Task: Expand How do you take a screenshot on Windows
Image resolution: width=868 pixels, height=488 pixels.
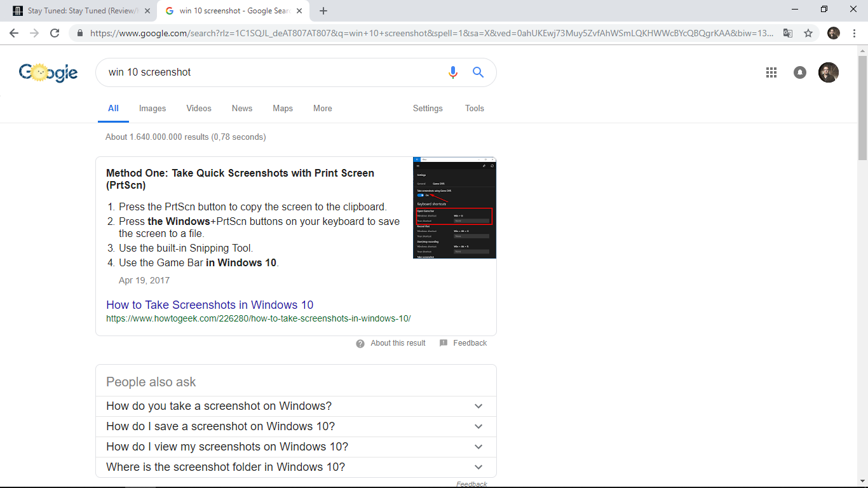Action: pyautogui.click(x=296, y=406)
